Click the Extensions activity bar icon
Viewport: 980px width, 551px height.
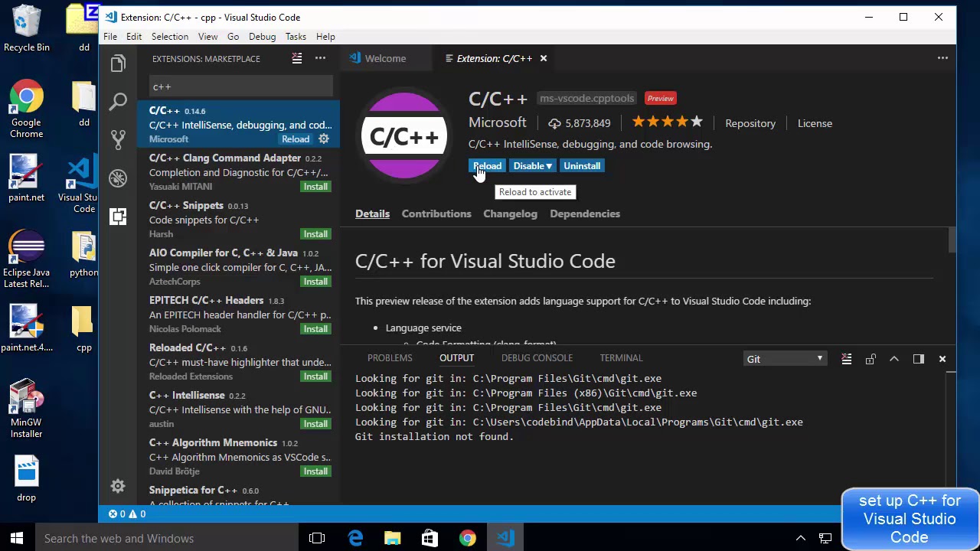[118, 217]
